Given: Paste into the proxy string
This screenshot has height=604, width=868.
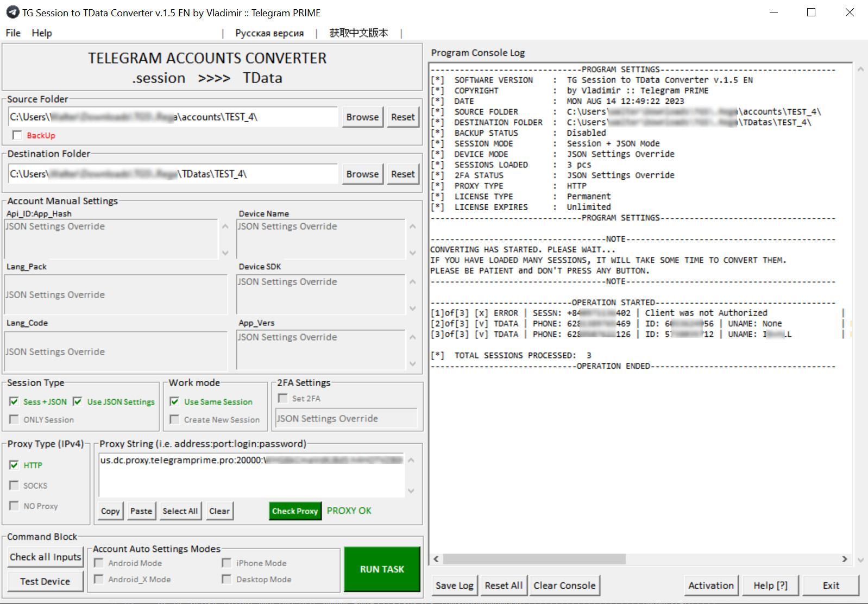Looking at the screenshot, I should (x=141, y=511).
